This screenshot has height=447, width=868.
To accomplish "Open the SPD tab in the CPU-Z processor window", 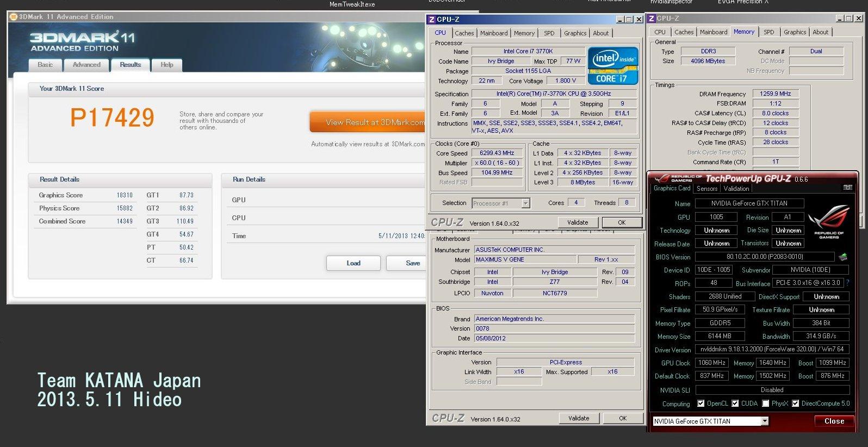I will [x=549, y=33].
